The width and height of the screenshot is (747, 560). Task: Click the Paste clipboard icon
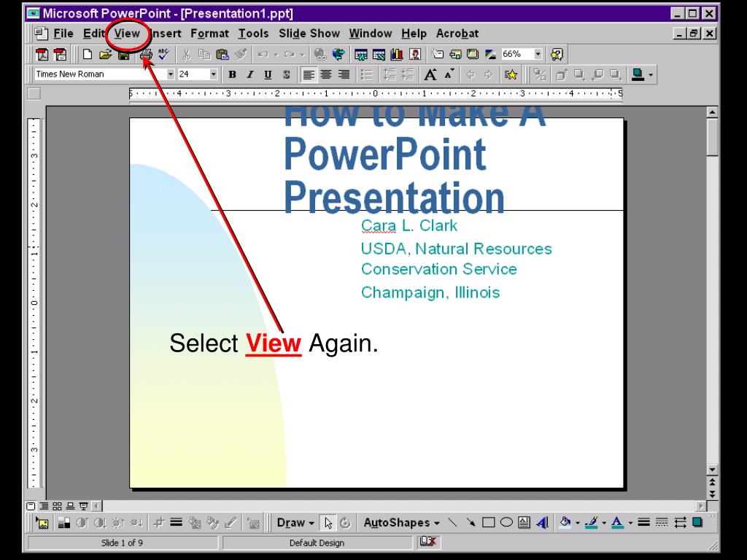(222, 54)
